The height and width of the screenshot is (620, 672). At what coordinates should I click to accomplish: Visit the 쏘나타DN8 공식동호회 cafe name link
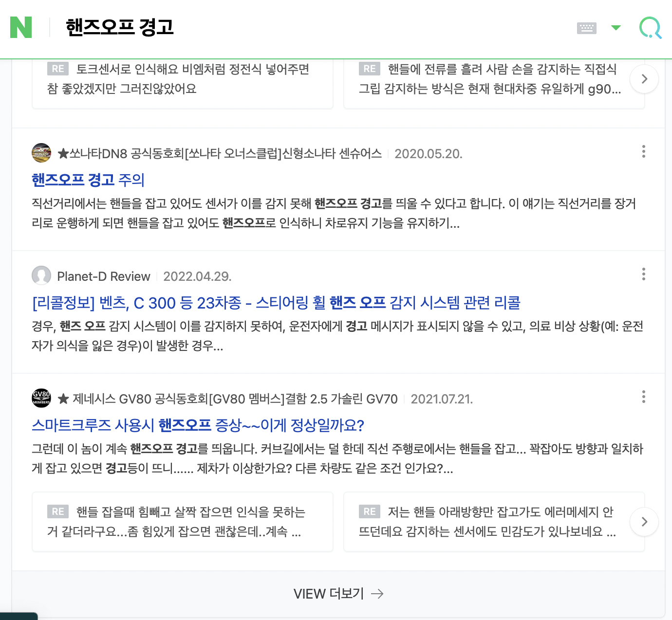click(x=220, y=154)
